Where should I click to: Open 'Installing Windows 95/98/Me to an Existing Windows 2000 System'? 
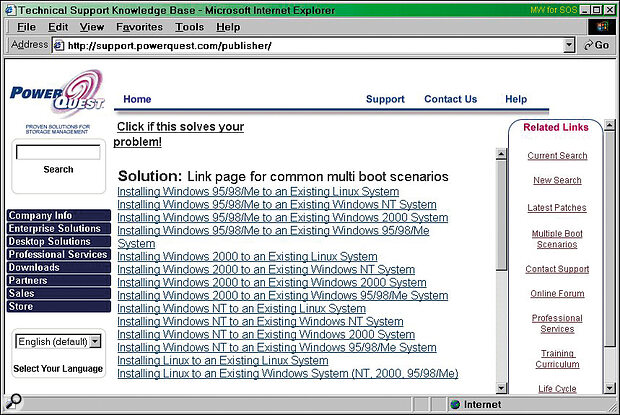pos(283,218)
